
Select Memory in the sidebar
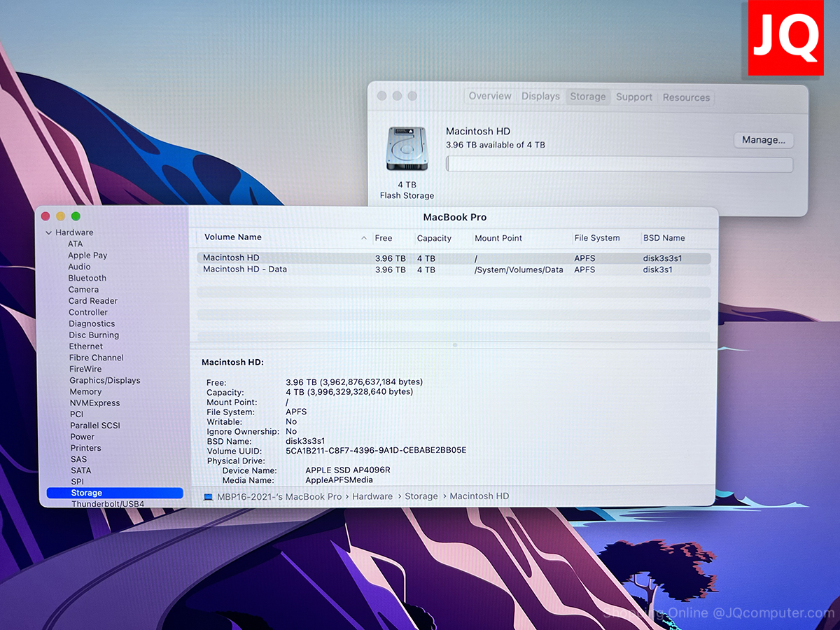tap(85, 391)
